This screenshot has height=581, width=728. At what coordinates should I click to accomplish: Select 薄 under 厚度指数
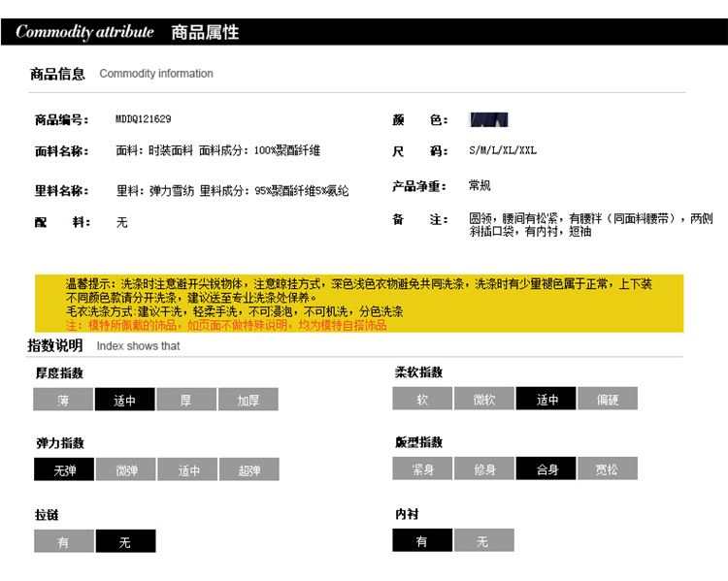(x=63, y=400)
